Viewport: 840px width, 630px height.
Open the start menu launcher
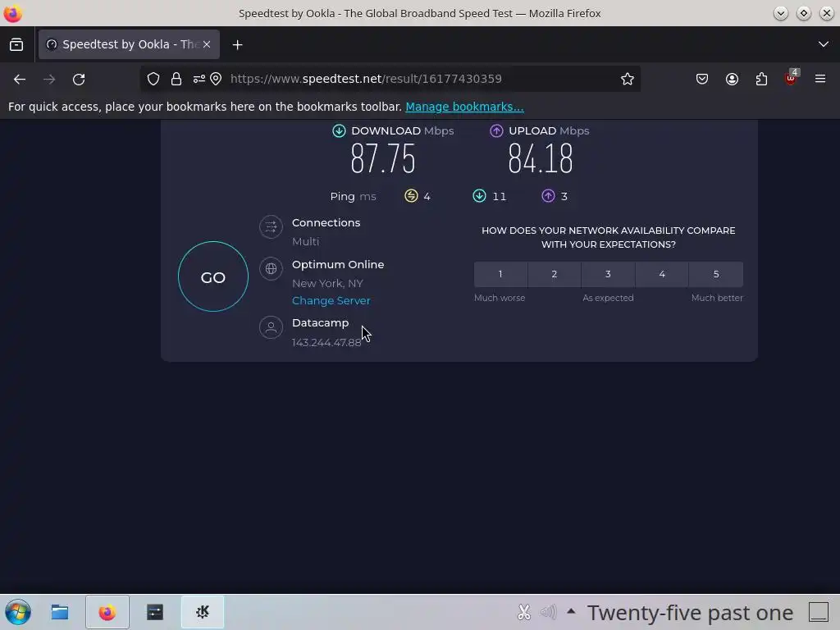click(18, 612)
